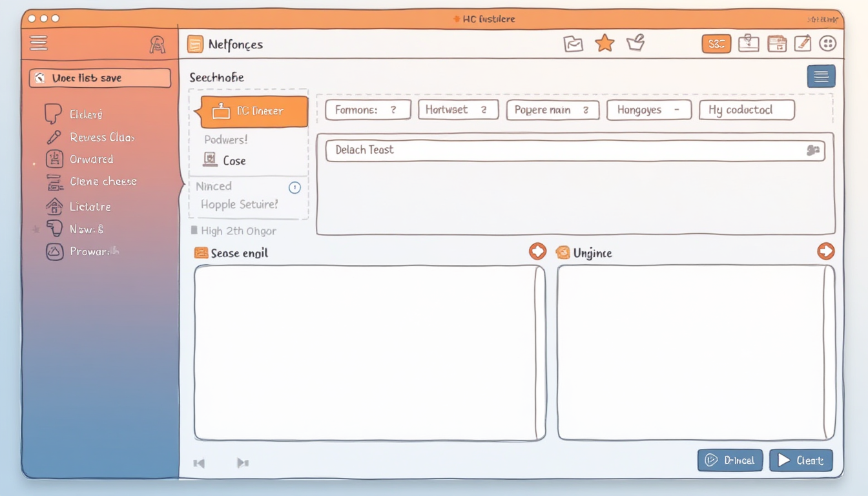This screenshot has width=868, height=496.
Task: Click the grid circle icon at top right
Action: [x=827, y=43]
